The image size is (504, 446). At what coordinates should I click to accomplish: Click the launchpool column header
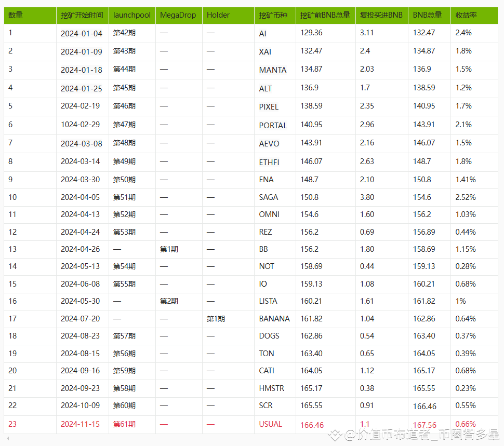[132, 15]
